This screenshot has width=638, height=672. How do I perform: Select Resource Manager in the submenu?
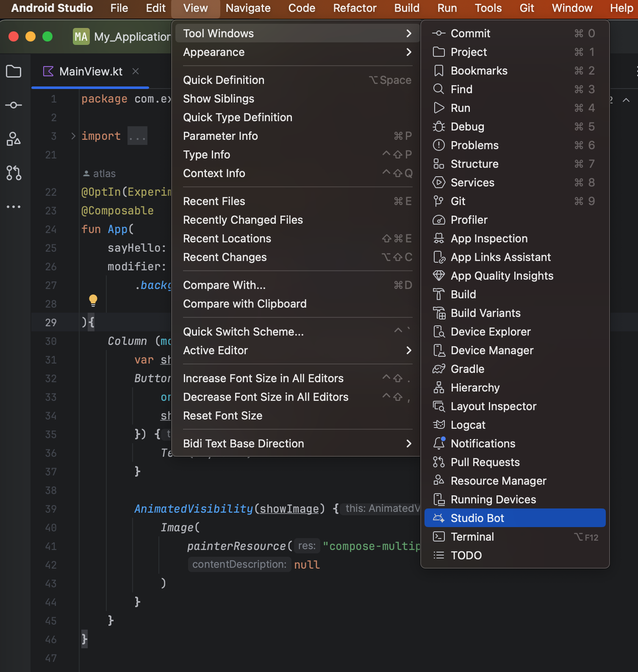[515, 480]
